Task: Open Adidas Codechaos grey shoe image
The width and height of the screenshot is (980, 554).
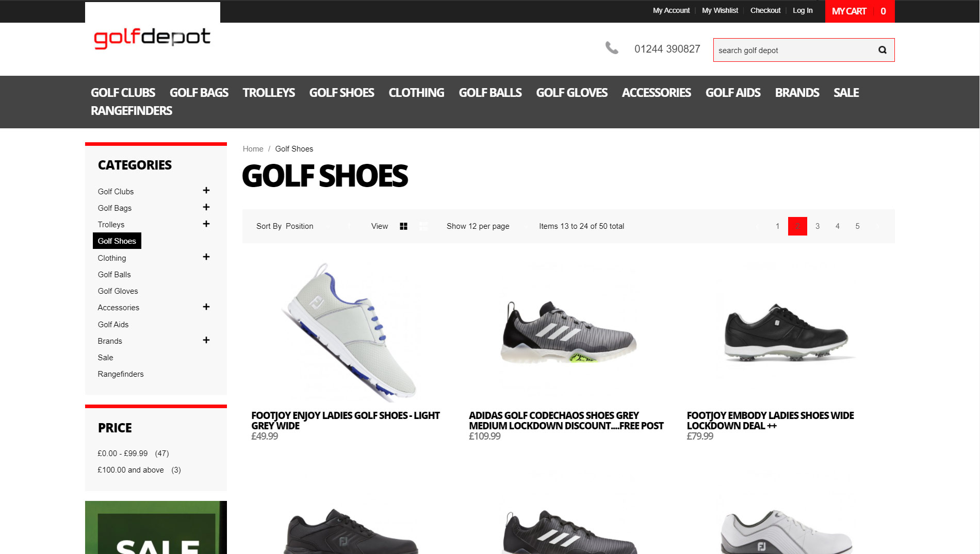Action: pos(568,332)
